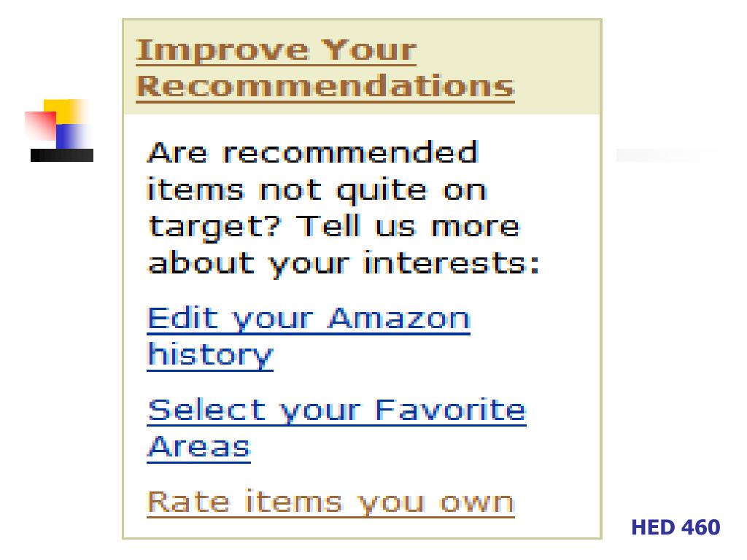Select the blue square in the slide logo

pyautogui.click(x=71, y=136)
